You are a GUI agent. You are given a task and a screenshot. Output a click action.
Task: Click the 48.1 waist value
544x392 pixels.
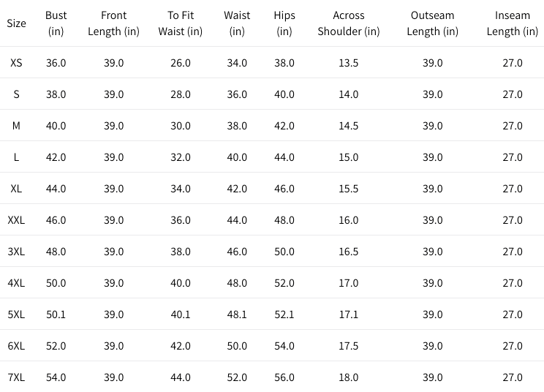pos(237,314)
